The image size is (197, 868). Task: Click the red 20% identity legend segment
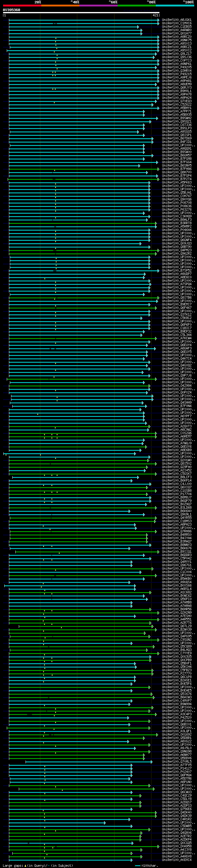pos(22,6)
